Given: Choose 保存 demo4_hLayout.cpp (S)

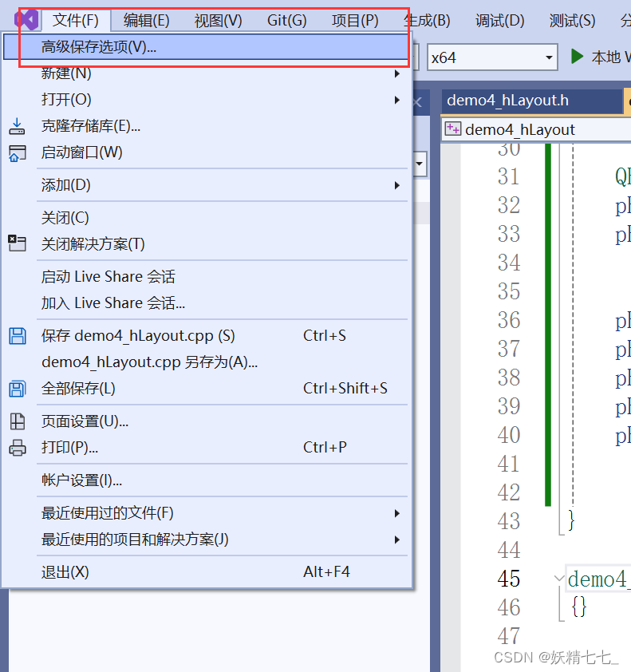Looking at the screenshot, I should pyautogui.click(x=206, y=335).
